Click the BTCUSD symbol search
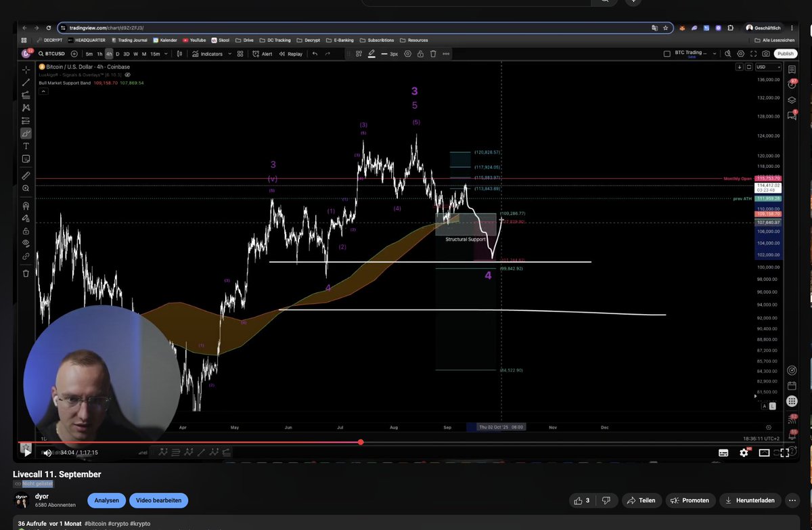The height and width of the screenshot is (530, 812). click(x=51, y=53)
